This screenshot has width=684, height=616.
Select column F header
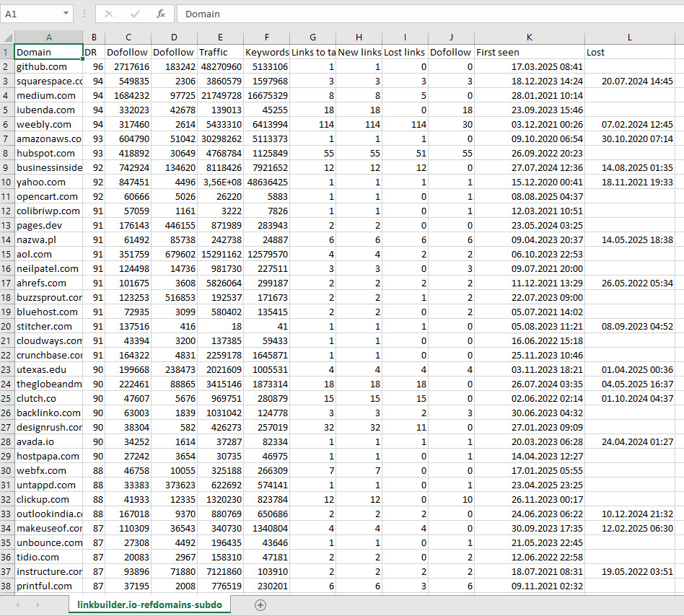pos(266,37)
